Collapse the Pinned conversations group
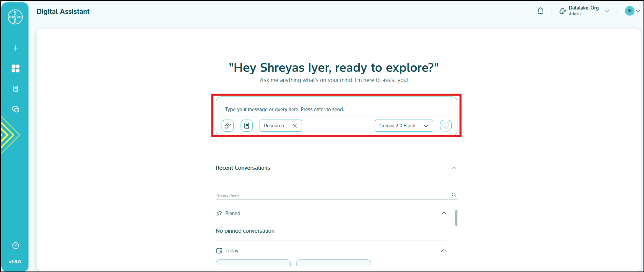 443,213
